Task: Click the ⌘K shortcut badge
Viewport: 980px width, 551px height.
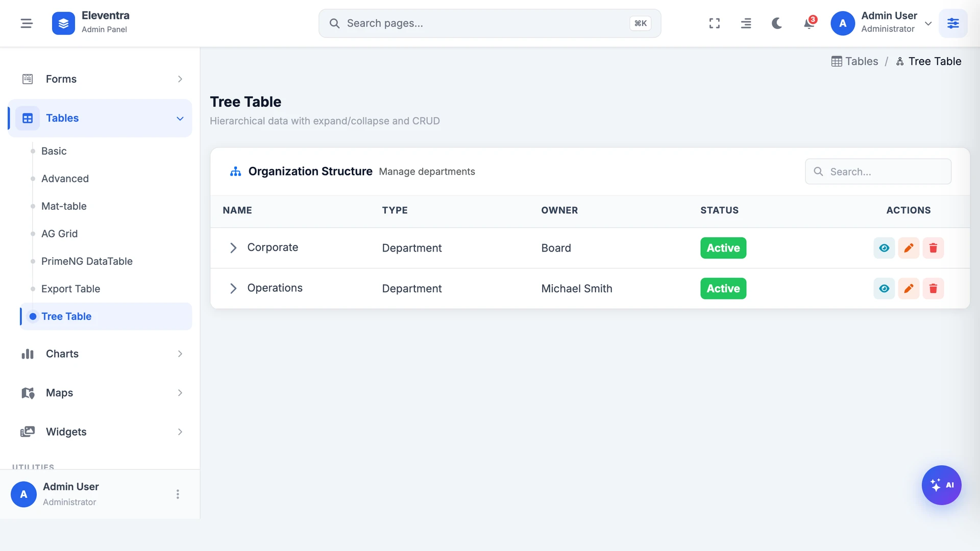Action: (640, 23)
